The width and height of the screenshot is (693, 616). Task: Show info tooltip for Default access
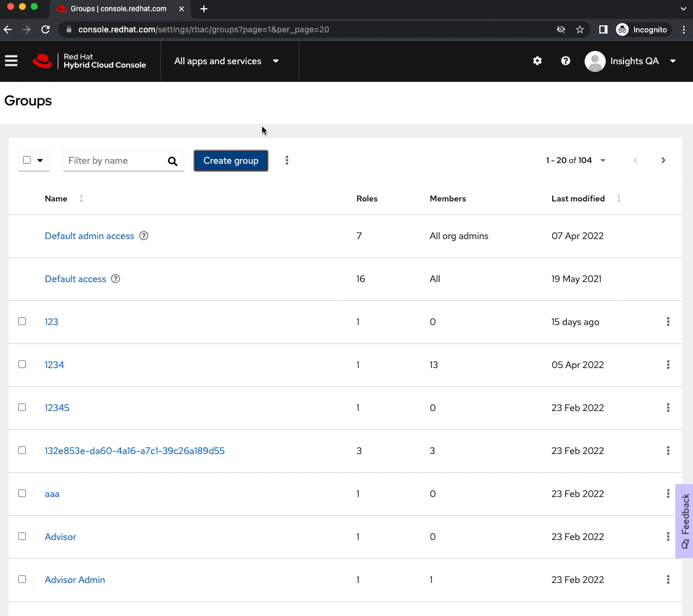point(115,279)
